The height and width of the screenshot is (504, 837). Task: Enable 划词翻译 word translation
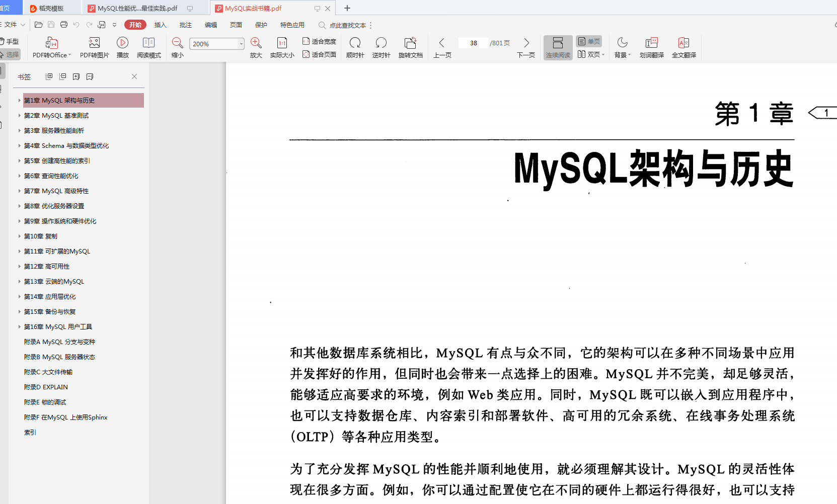(x=651, y=47)
